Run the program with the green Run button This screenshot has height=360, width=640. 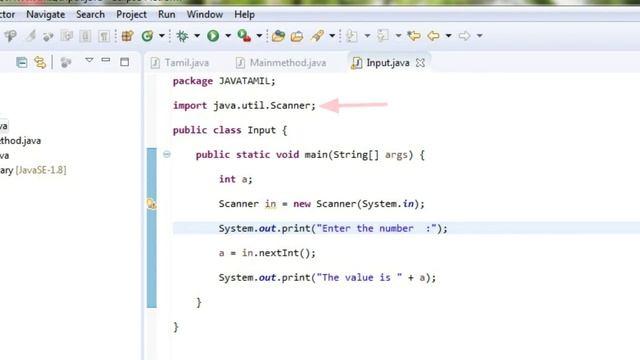[x=213, y=36]
